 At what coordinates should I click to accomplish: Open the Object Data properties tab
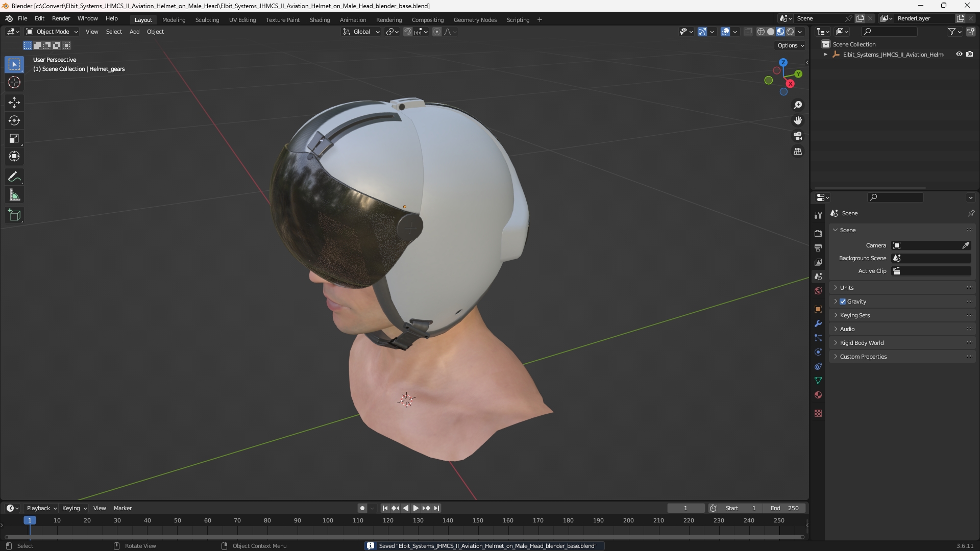click(818, 381)
